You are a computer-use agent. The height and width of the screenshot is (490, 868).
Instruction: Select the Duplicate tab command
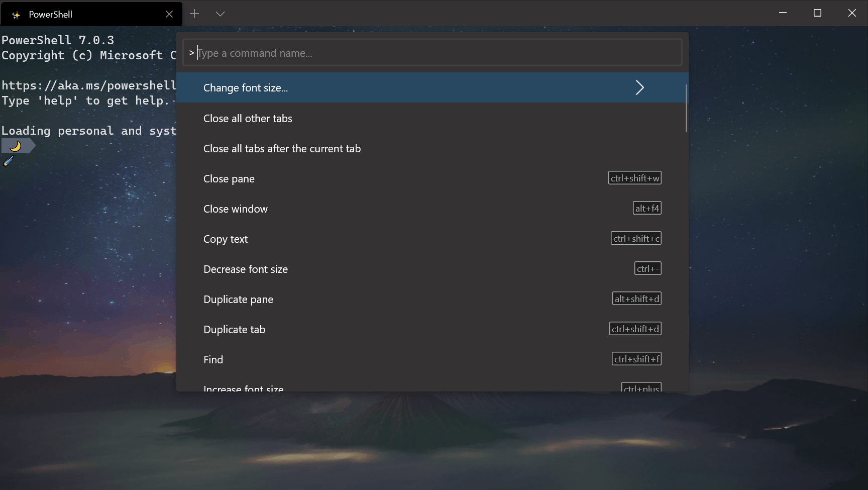(x=234, y=329)
